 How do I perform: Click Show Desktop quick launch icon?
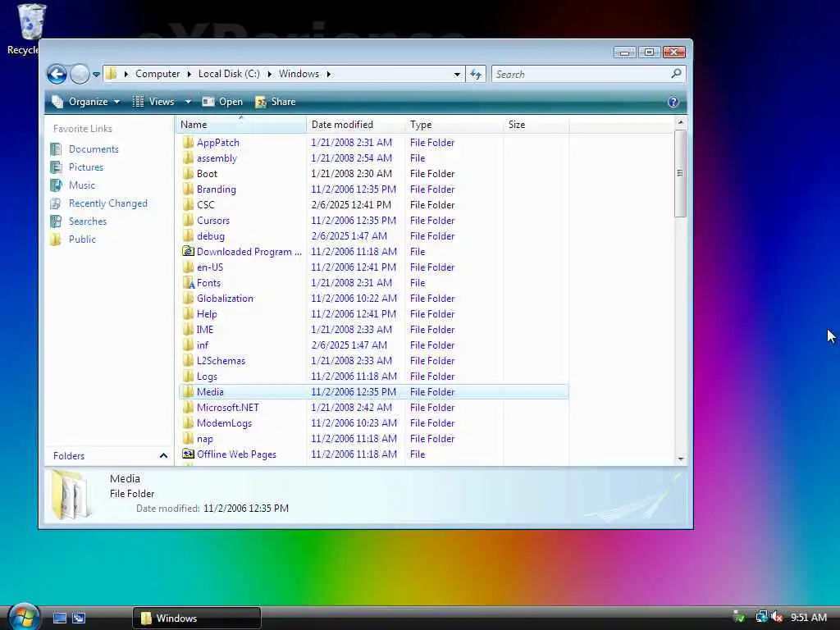coord(59,619)
